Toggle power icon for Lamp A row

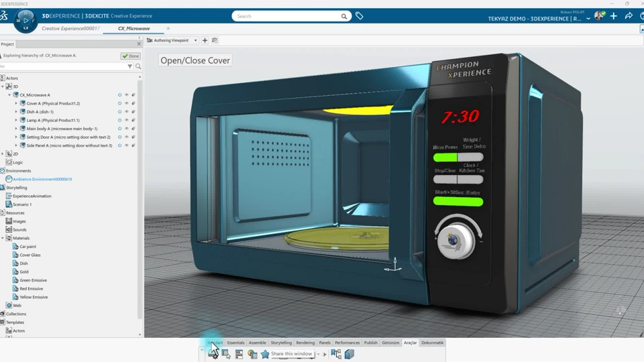pos(119,120)
